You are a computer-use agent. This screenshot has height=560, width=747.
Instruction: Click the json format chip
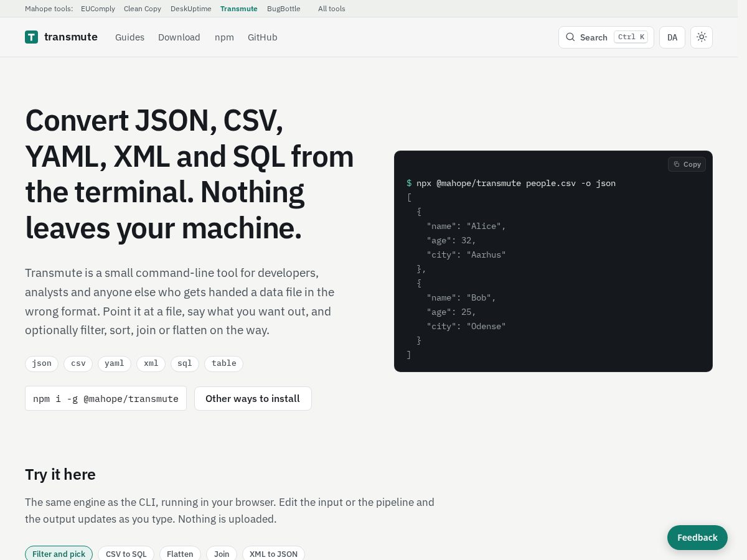[x=42, y=363]
